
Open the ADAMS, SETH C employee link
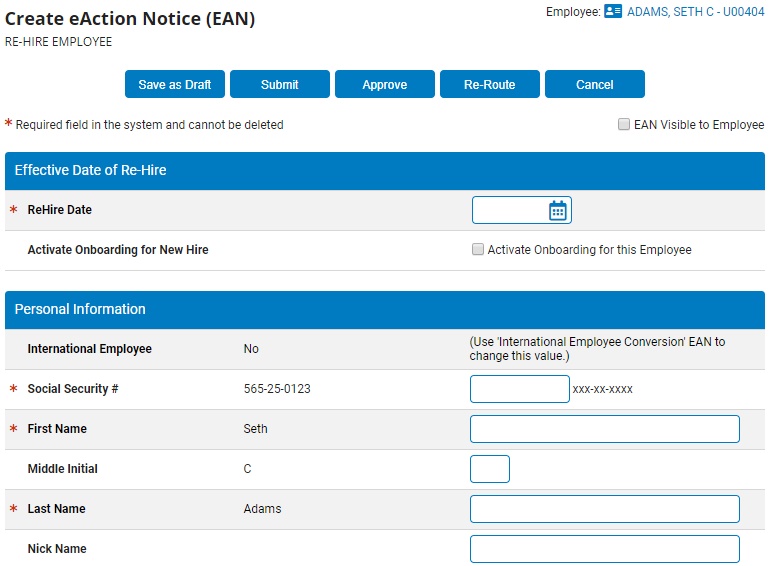point(696,12)
